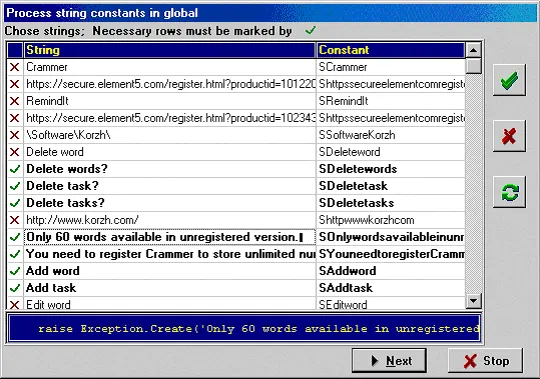This screenshot has width=540, height=379.
Task: Toggle the red X beside Edit word
Action: pyautogui.click(x=15, y=304)
